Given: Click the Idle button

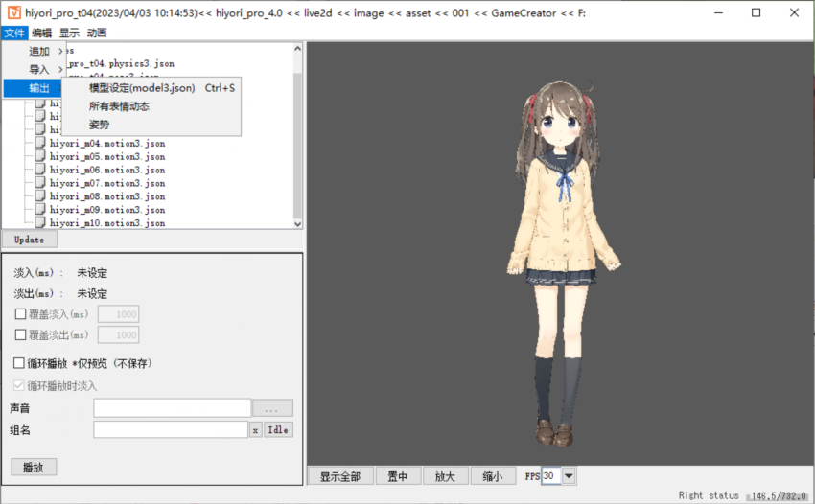Looking at the screenshot, I should [278, 429].
